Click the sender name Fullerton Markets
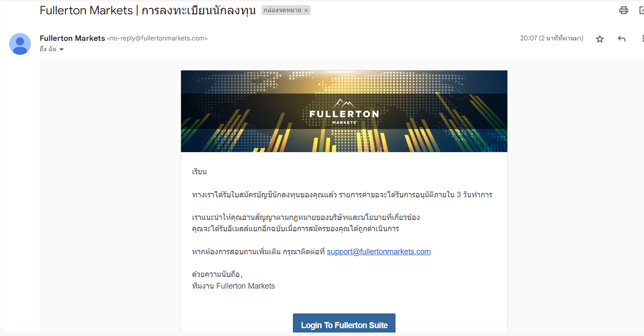Viewport: 644px width, 336px height. [x=72, y=38]
